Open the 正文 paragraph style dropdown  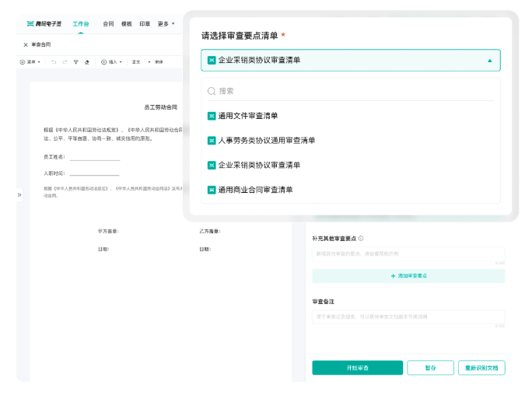coord(141,62)
